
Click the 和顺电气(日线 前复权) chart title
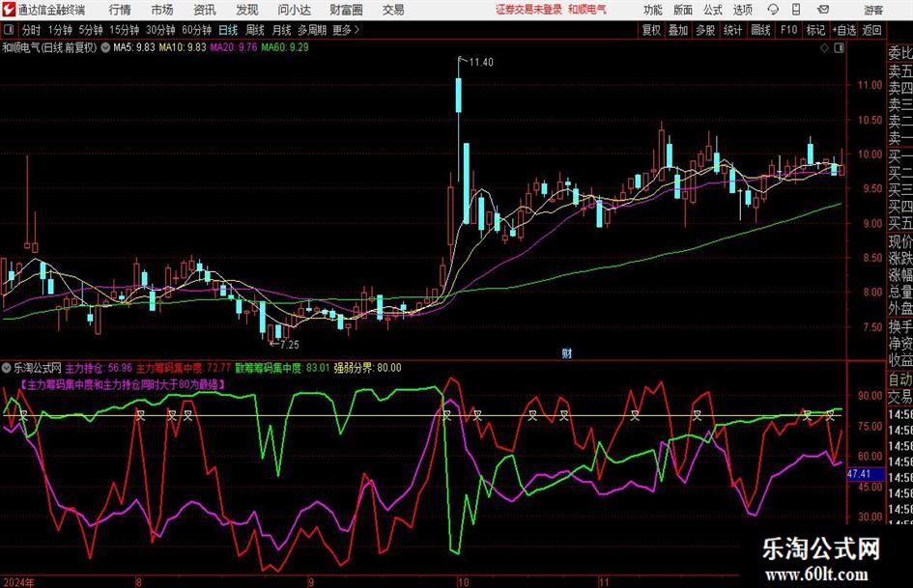(x=49, y=47)
